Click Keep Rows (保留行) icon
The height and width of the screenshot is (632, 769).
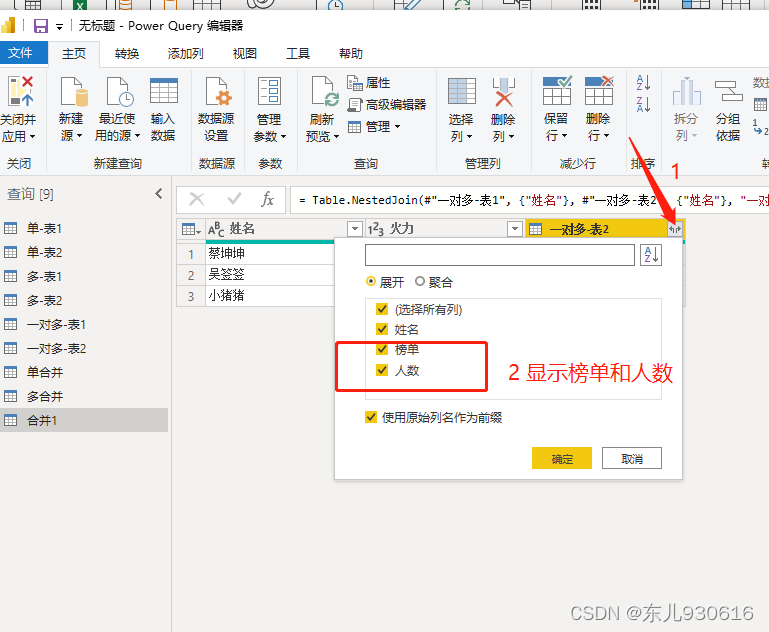point(557,91)
